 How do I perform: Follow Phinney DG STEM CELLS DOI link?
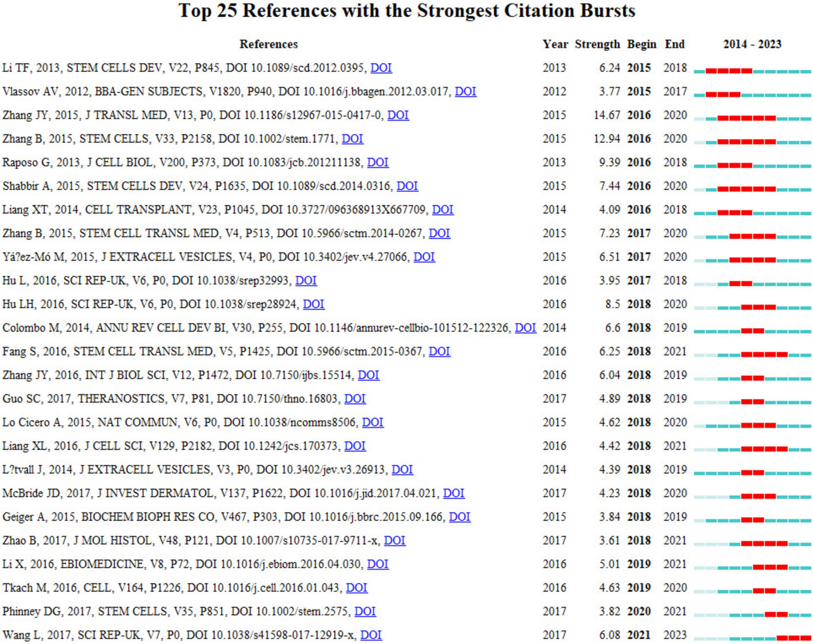point(365,611)
